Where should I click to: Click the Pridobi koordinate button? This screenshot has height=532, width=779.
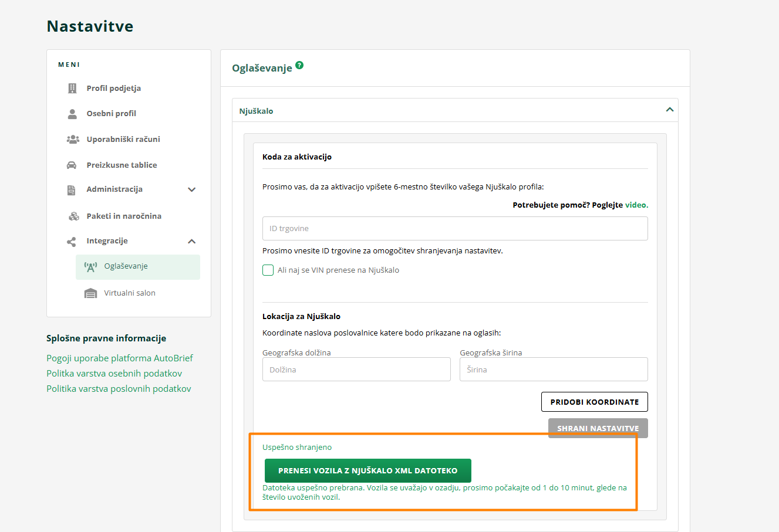point(594,402)
